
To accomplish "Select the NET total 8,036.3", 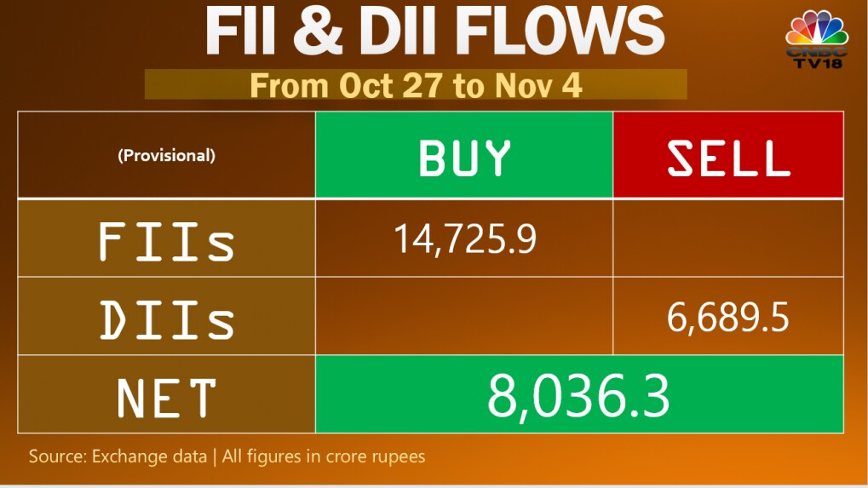I will pos(579,396).
